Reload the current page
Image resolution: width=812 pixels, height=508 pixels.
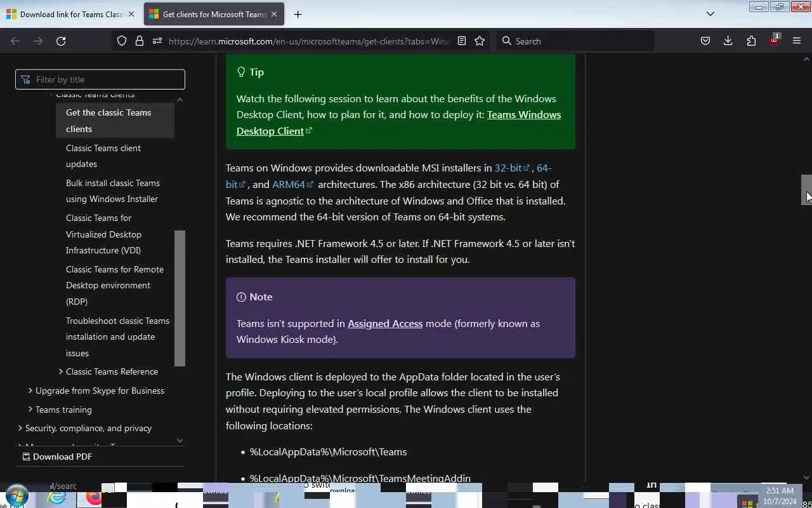61,41
